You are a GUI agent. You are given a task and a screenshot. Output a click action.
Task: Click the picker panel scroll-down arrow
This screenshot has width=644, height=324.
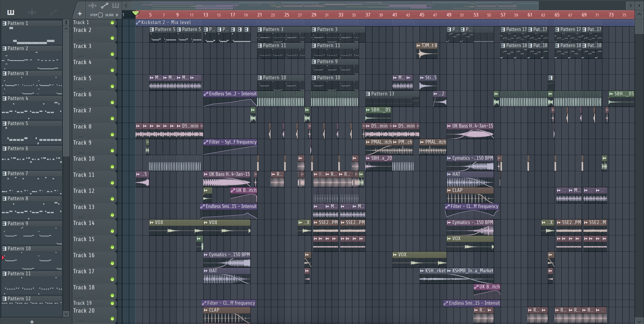pyautogui.click(x=66, y=314)
